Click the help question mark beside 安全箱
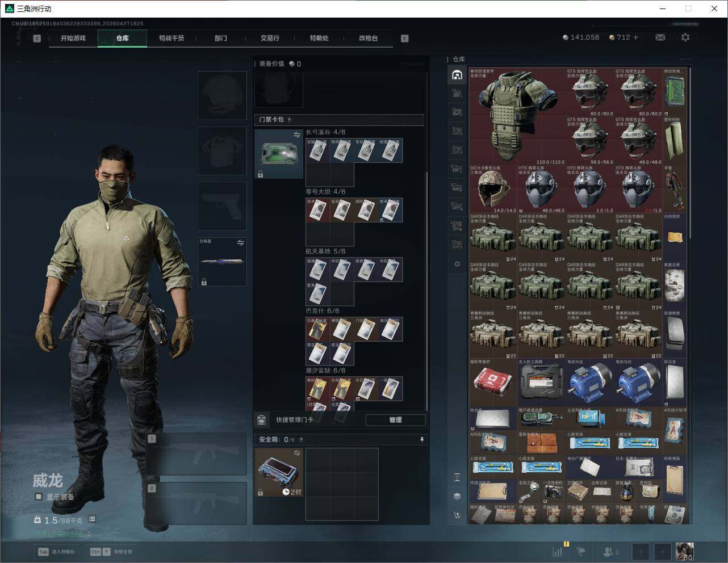This screenshot has width=728, height=563. click(x=301, y=439)
